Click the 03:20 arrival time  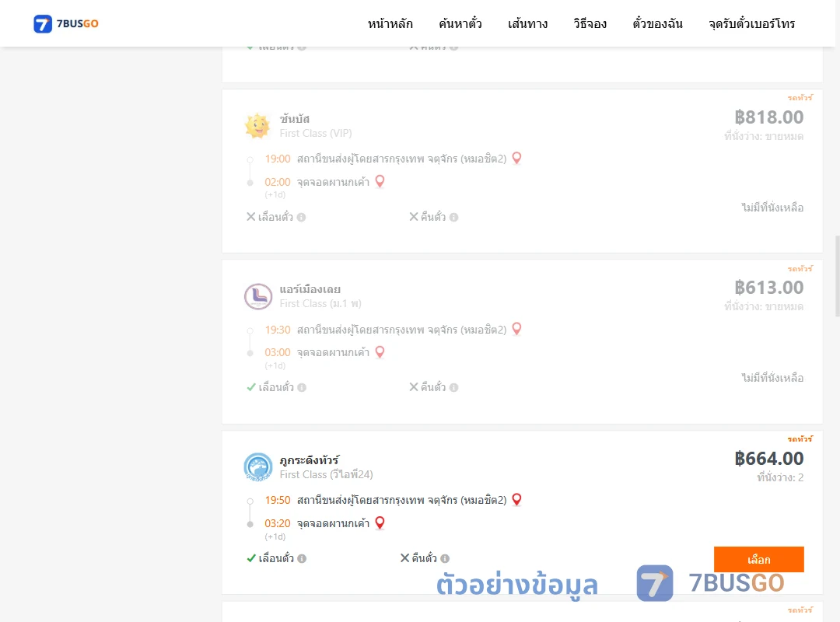[x=278, y=523]
